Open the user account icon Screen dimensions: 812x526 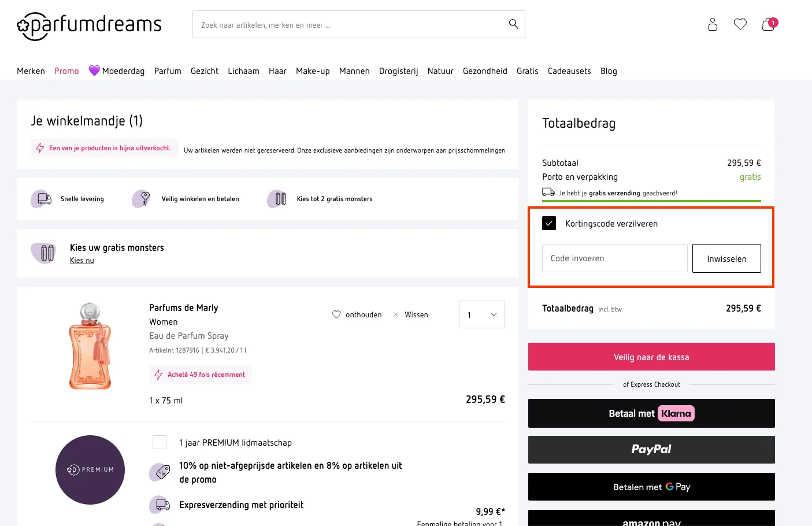click(x=713, y=24)
